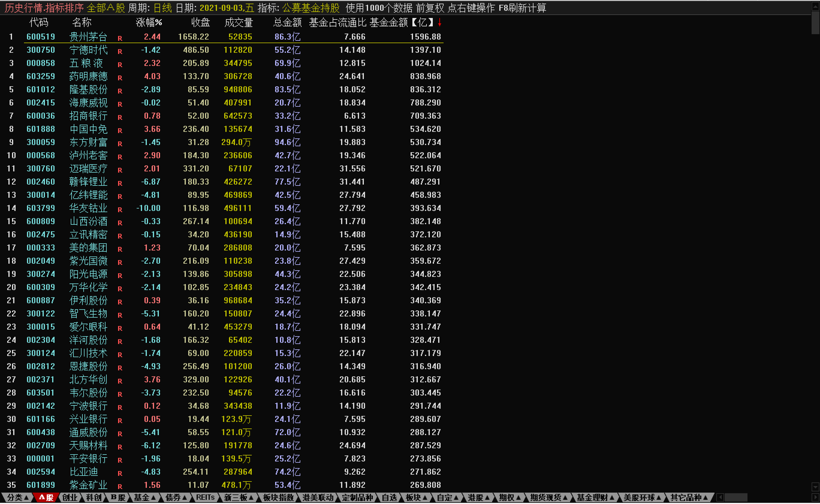Click the R marker next to 华友钴业
The image size is (820, 504).
click(x=120, y=210)
